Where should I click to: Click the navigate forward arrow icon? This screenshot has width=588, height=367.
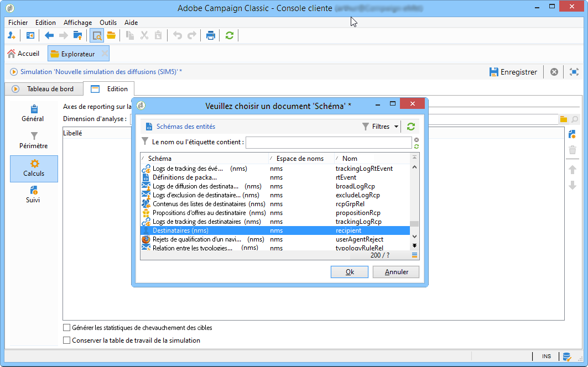[64, 35]
